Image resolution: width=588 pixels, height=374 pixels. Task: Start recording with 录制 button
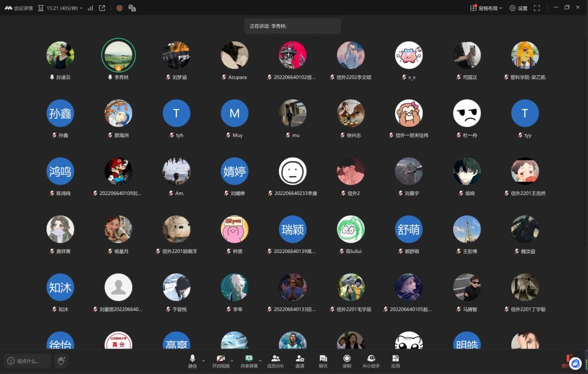(347, 361)
